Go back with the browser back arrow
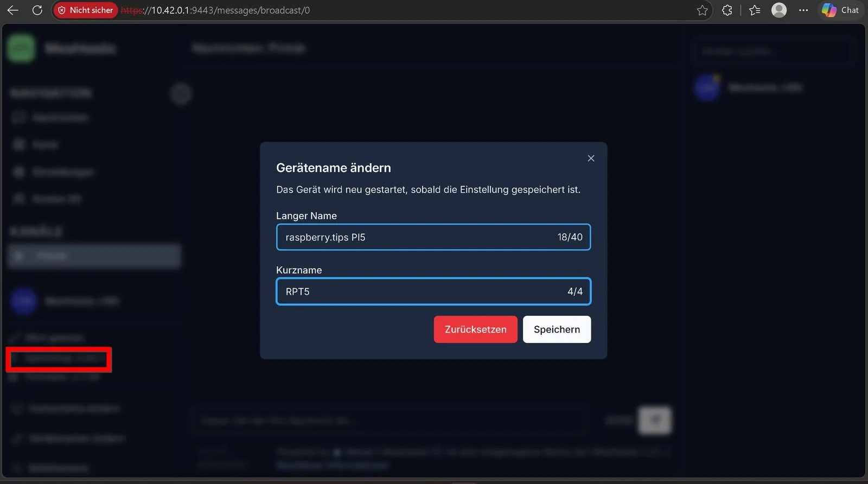The width and height of the screenshot is (868, 484). tap(13, 10)
